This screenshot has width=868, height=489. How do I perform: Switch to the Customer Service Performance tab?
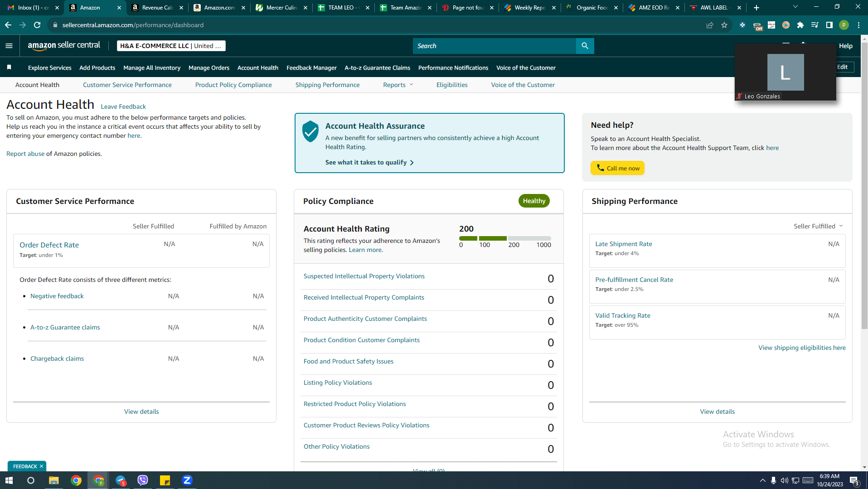pos(127,85)
